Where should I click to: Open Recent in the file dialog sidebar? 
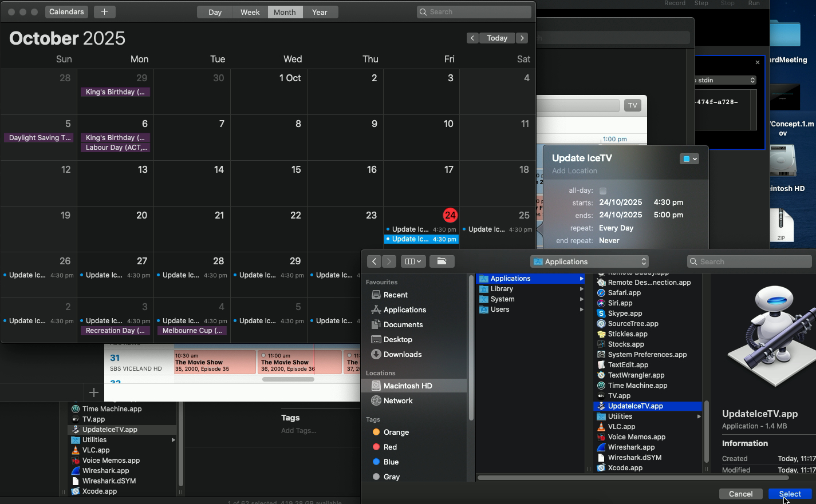click(x=396, y=295)
